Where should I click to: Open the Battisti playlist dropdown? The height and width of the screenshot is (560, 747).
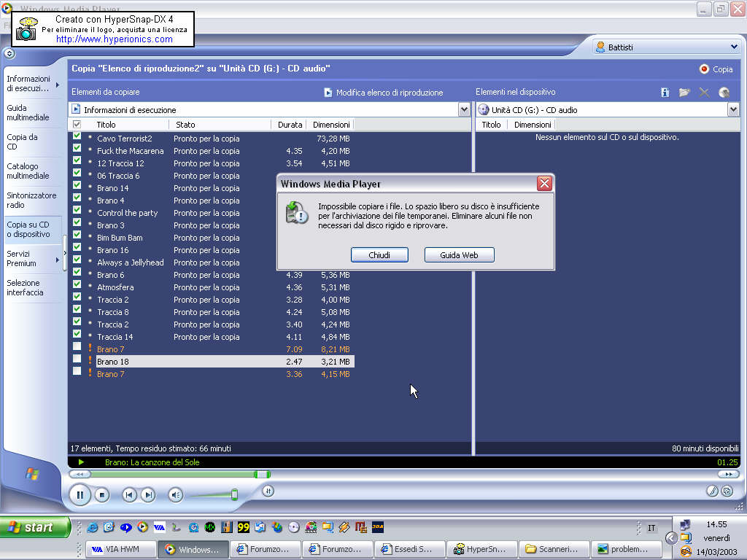[x=734, y=47]
